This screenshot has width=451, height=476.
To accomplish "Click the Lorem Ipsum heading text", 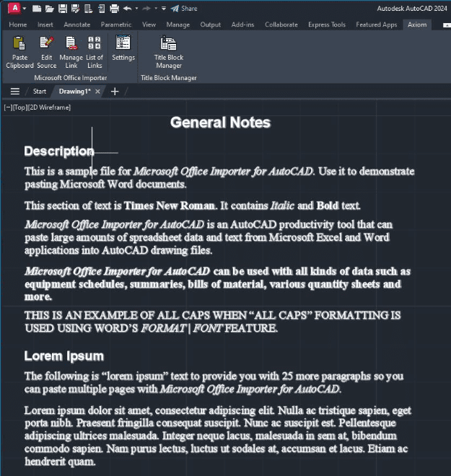I will (64, 356).
